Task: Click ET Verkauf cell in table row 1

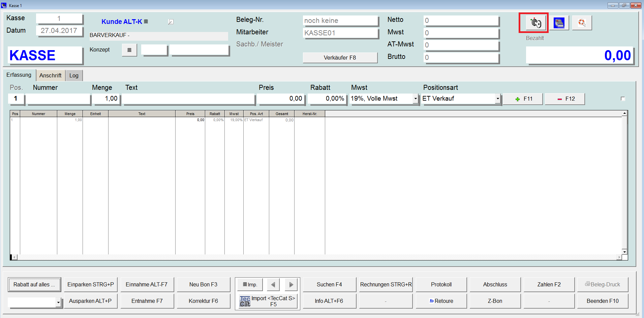Action: [x=256, y=120]
